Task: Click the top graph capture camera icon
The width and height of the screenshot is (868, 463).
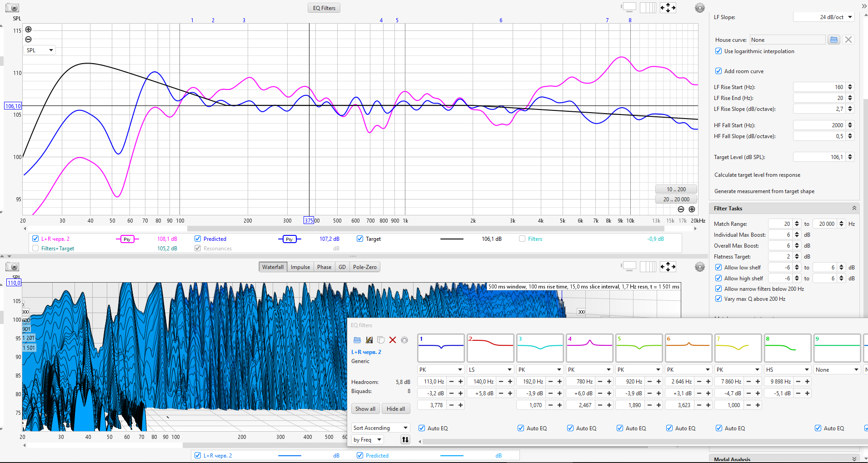Action: tap(12, 8)
